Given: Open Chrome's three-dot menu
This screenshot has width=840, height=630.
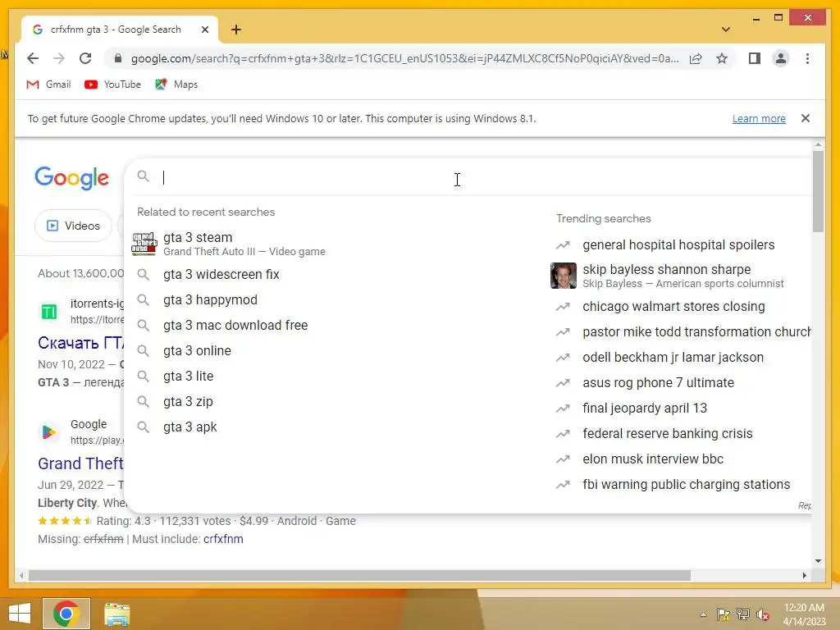Looking at the screenshot, I should tap(807, 58).
